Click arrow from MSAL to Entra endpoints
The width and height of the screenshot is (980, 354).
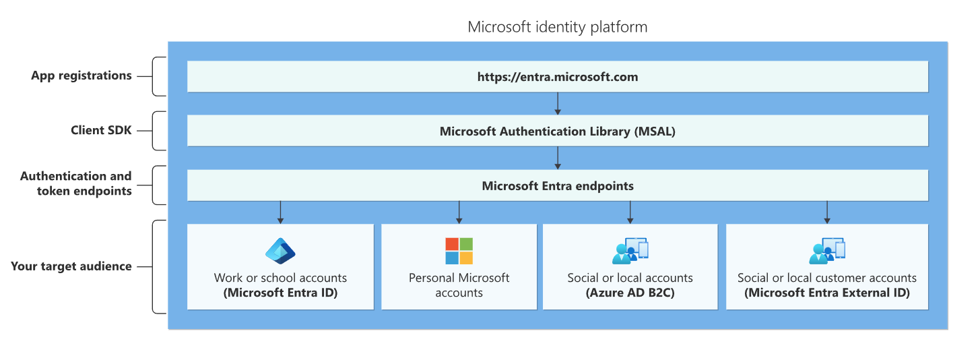558,157
